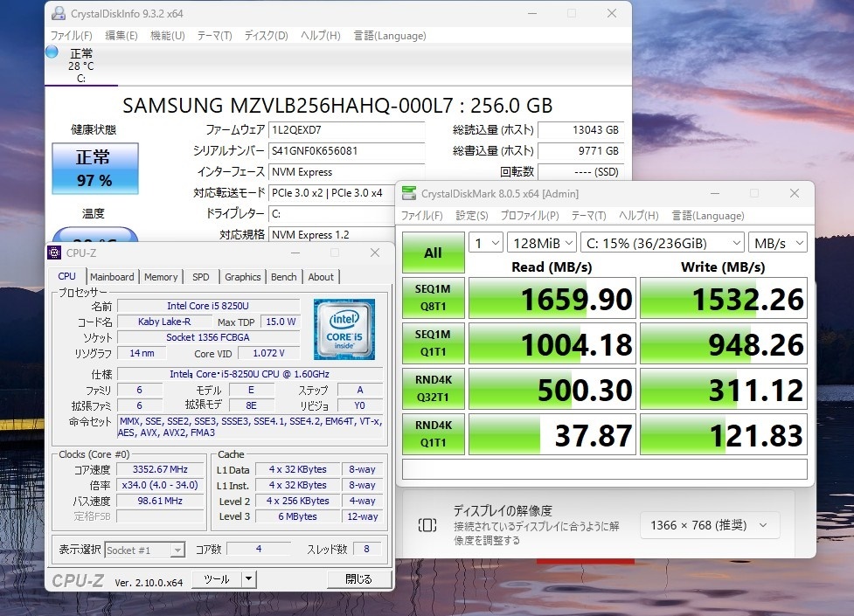Open ヘルプ(H) menu in CrystalDiskMark
This screenshot has height=616, width=854.
coord(639,216)
